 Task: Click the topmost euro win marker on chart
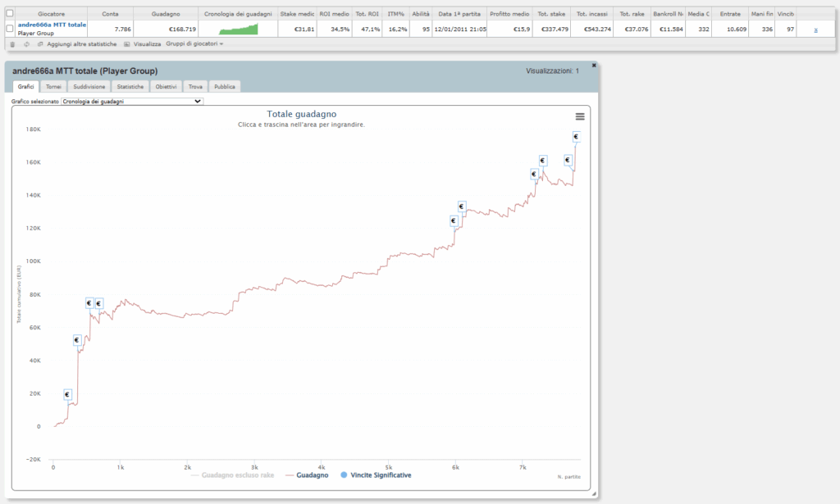click(x=576, y=137)
